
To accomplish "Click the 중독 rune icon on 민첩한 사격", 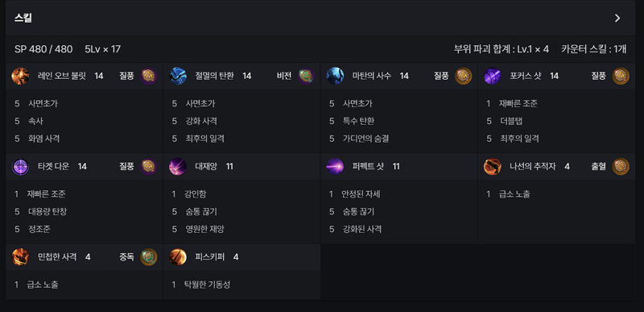I will [x=149, y=257].
